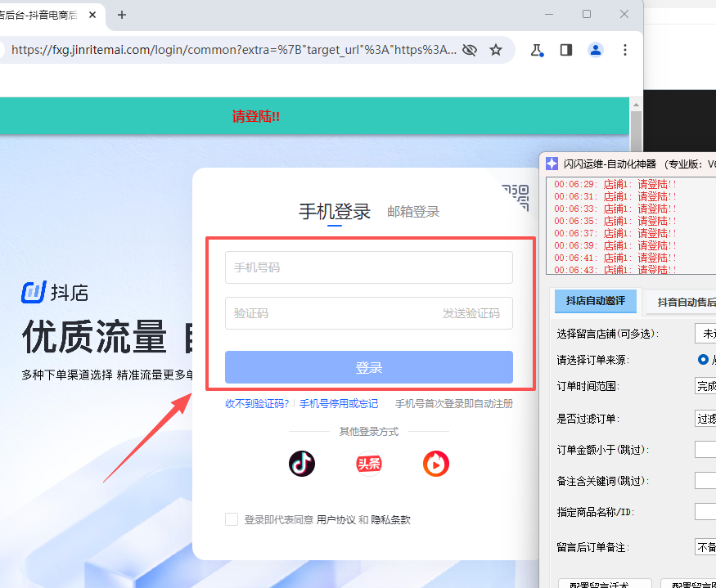Open the 订单时间范围 dropdown
This screenshot has height=588, width=716.
(705, 386)
